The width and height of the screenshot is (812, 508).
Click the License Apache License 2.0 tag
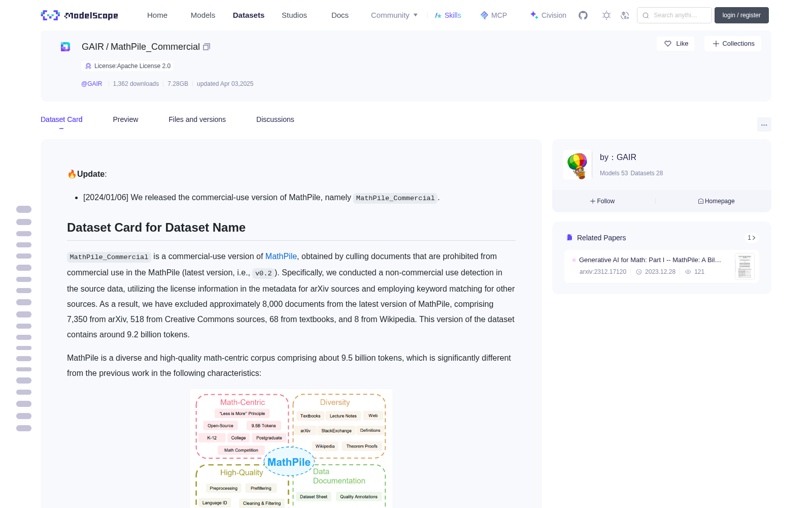(127, 66)
